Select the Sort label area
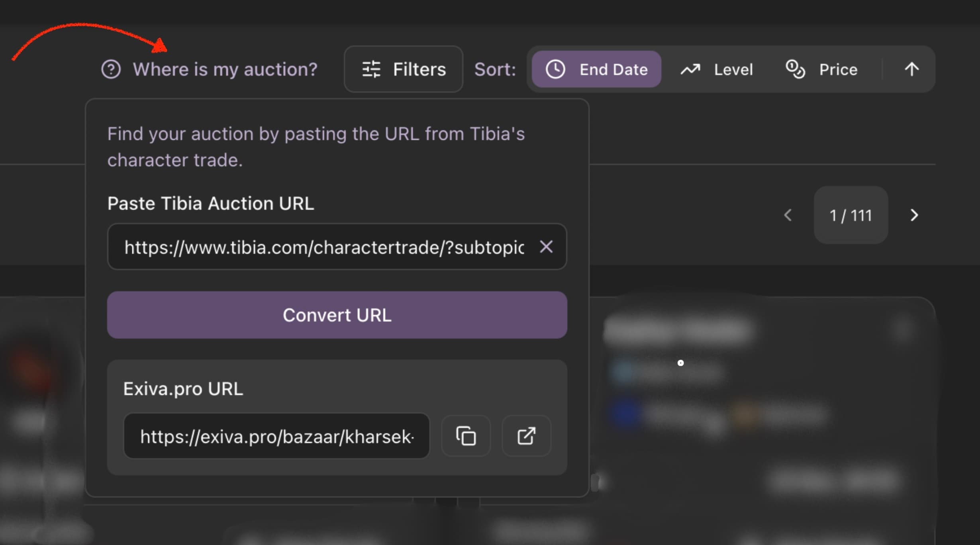 pyautogui.click(x=495, y=69)
